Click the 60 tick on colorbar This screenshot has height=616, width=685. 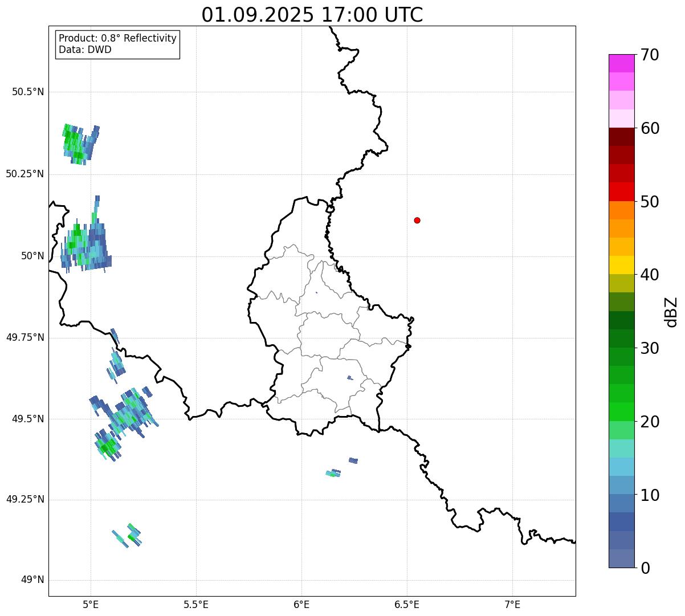pos(650,128)
